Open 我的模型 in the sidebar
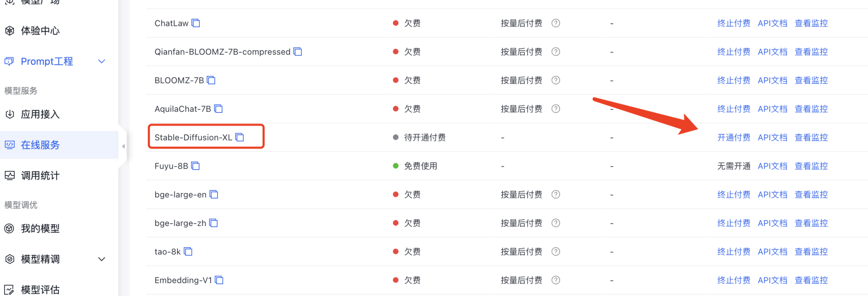 (x=40, y=229)
